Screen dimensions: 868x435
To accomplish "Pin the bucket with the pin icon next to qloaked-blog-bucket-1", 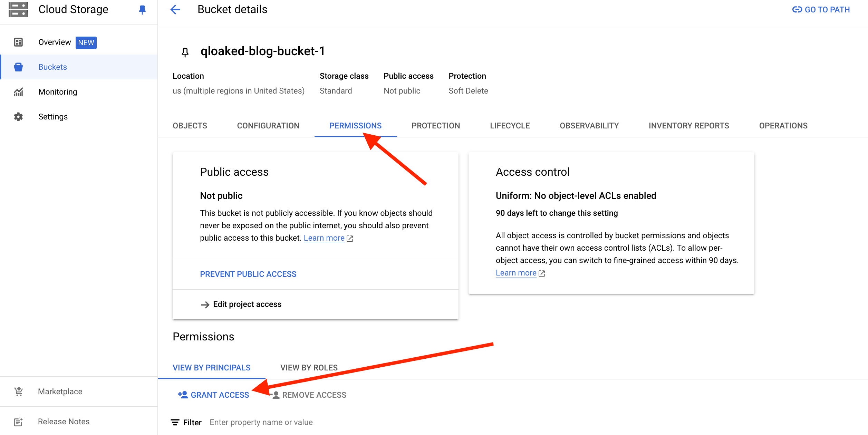I will pyautogui.click(x=185, y=52).
